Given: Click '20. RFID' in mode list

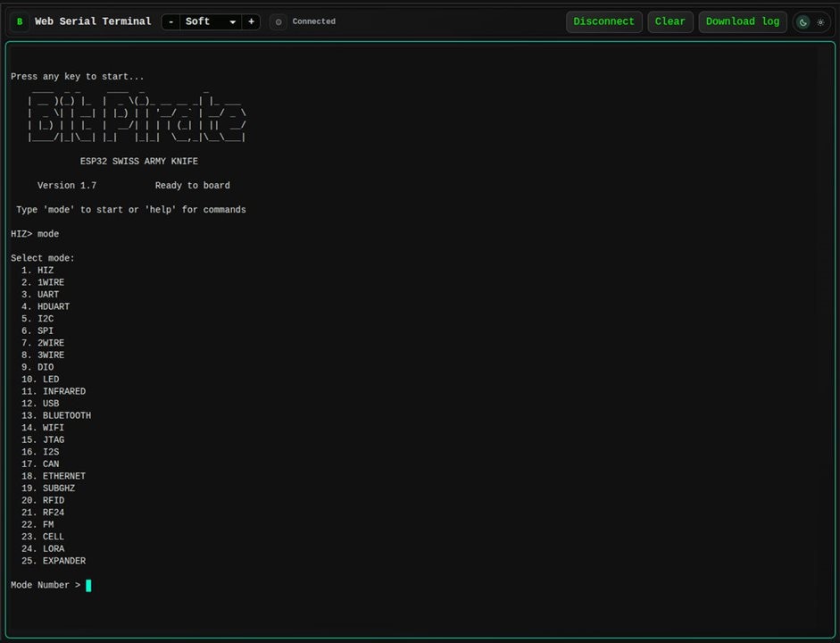Looking at the screenshot, I should click(x=43, y=500).
